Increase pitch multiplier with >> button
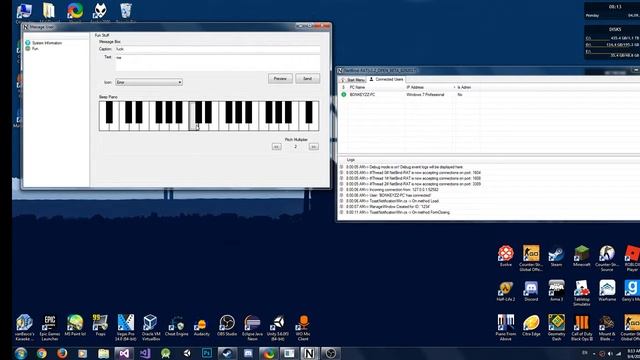 pyautogui.click(x=313, y=147)
